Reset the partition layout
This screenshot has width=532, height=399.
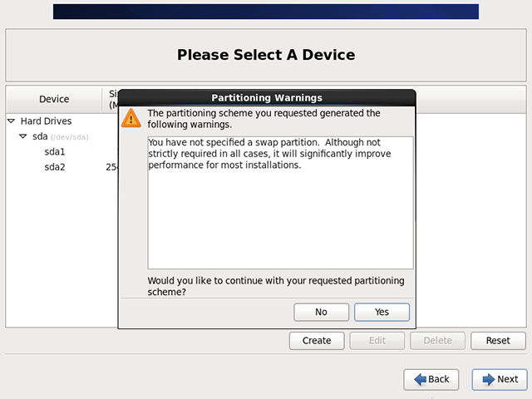pos(498,341)
